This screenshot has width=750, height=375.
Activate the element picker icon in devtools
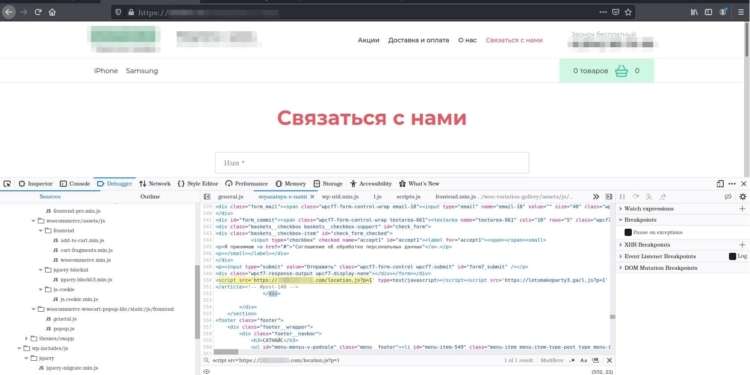[x=7, y=184]
